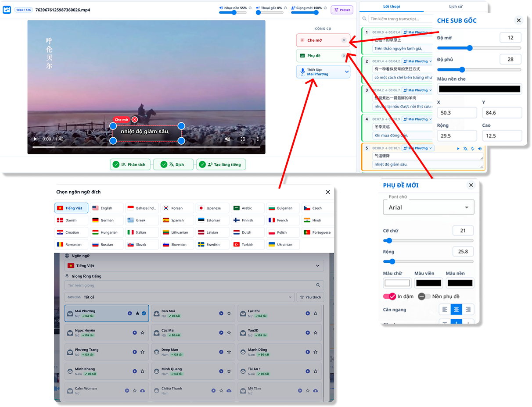Align subtitle text center
The image size is (532, 407).
coord(457,310)
